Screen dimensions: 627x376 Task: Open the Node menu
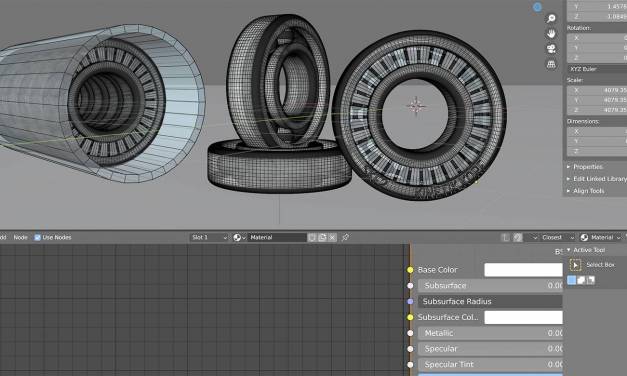coord(20,238)
